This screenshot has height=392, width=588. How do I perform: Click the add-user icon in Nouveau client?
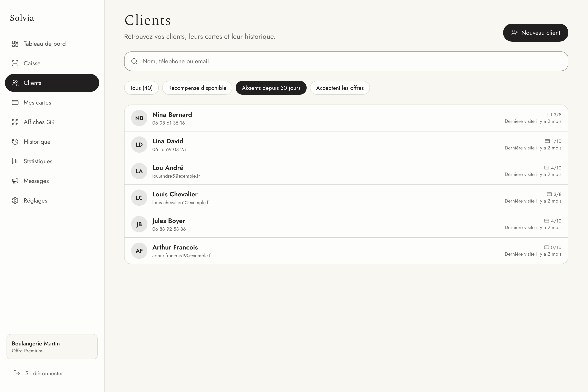514,32
